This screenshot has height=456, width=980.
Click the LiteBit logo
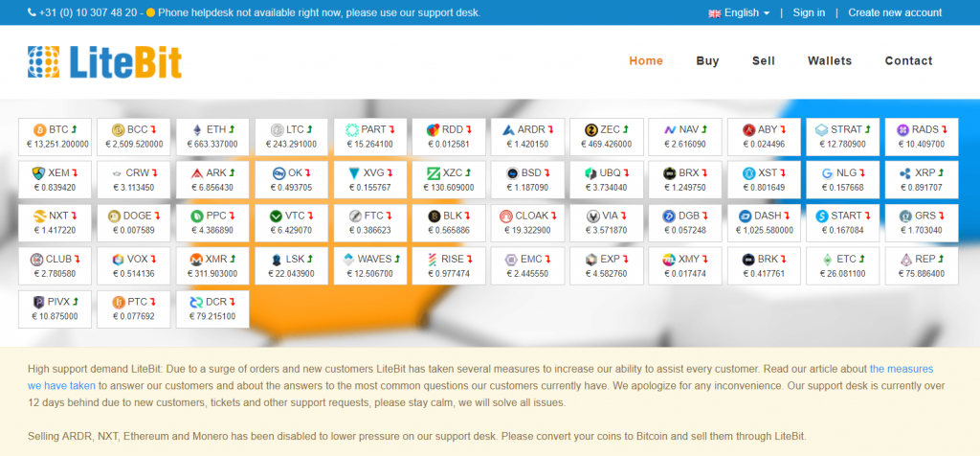(104, 62)
